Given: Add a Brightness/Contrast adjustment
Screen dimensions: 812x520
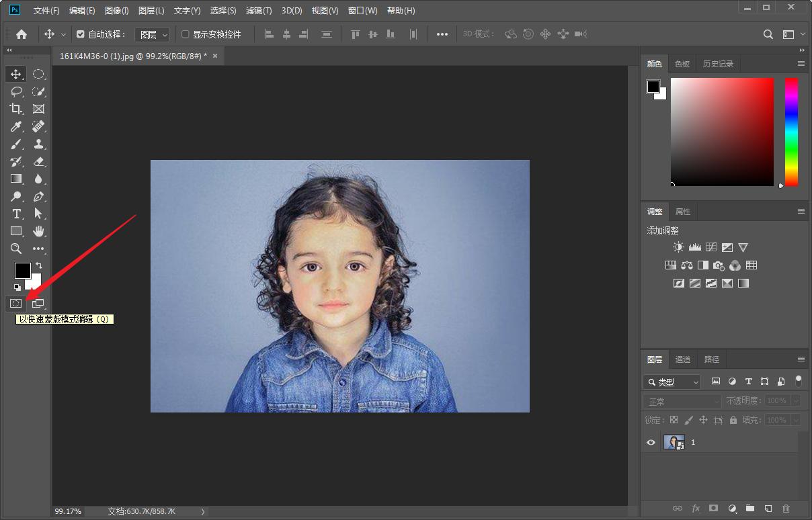Looking at the screenshot, I should pyautogui.click(x=678, y=247).
